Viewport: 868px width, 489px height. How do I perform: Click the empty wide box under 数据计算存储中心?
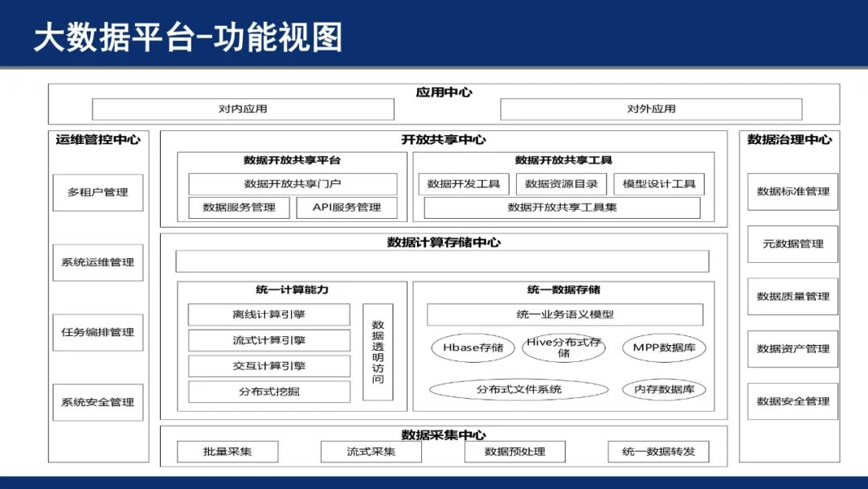tap(442, 261)
